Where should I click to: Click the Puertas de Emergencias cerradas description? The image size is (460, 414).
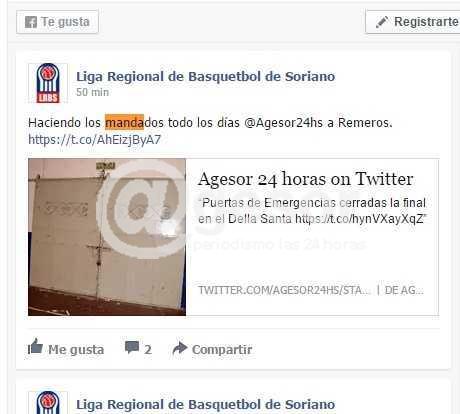pyautogui.click(x=312, y=211)
